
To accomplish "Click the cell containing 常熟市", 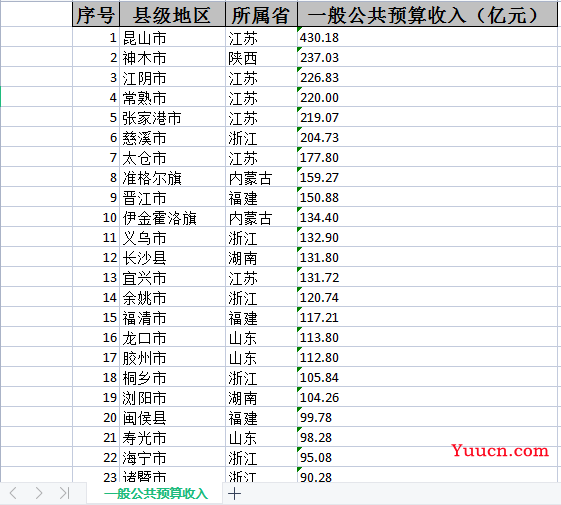I will pyautogui.click(x=172, y=97).
